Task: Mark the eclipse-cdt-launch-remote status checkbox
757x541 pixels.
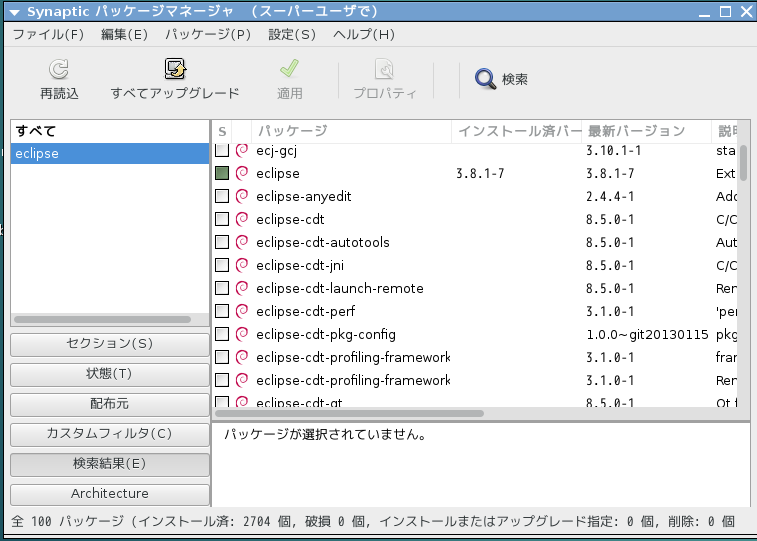Action: click(222, 288)
